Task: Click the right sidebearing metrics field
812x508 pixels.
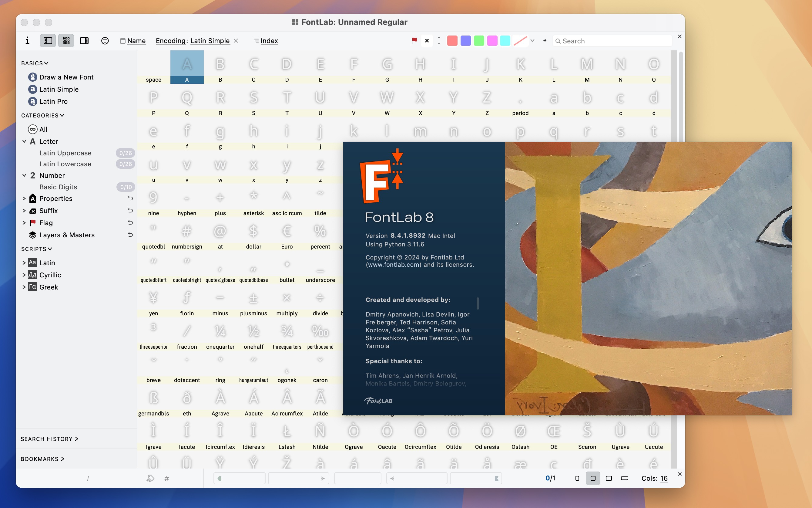Action: [417, 478]
